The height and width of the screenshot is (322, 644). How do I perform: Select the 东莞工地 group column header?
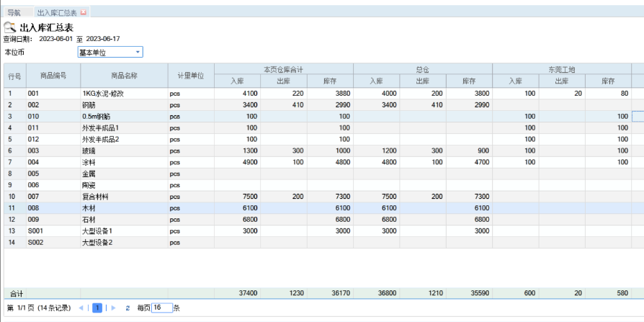point(562,69)
